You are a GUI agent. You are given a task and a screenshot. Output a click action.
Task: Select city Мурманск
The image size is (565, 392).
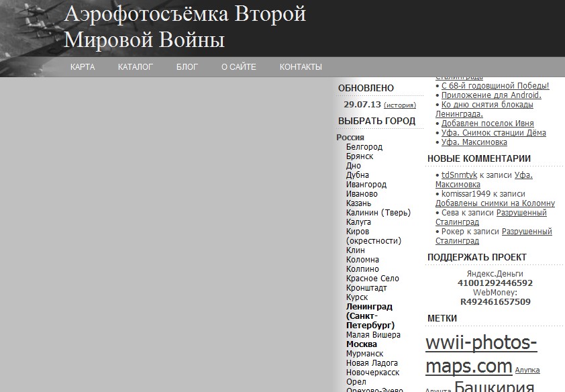364,354
